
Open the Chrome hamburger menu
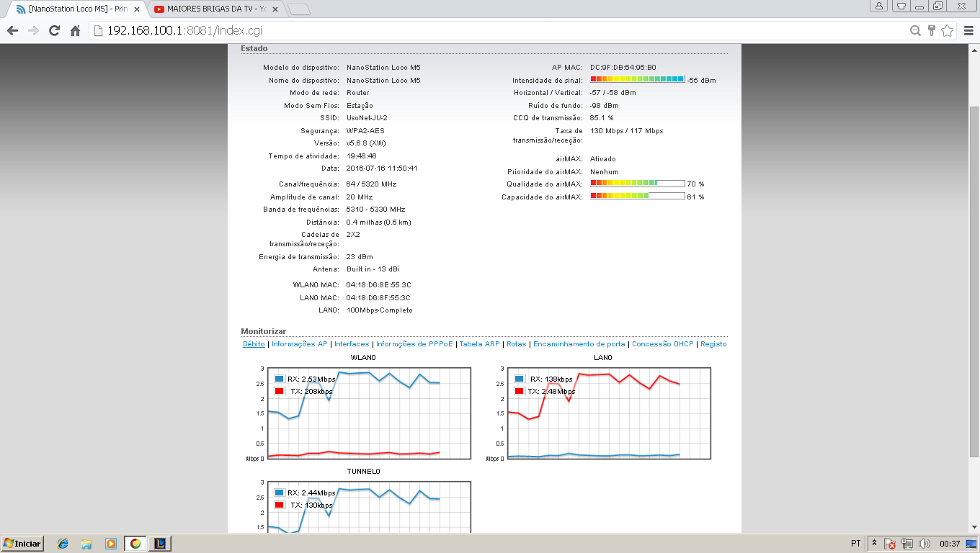point(967,31)
